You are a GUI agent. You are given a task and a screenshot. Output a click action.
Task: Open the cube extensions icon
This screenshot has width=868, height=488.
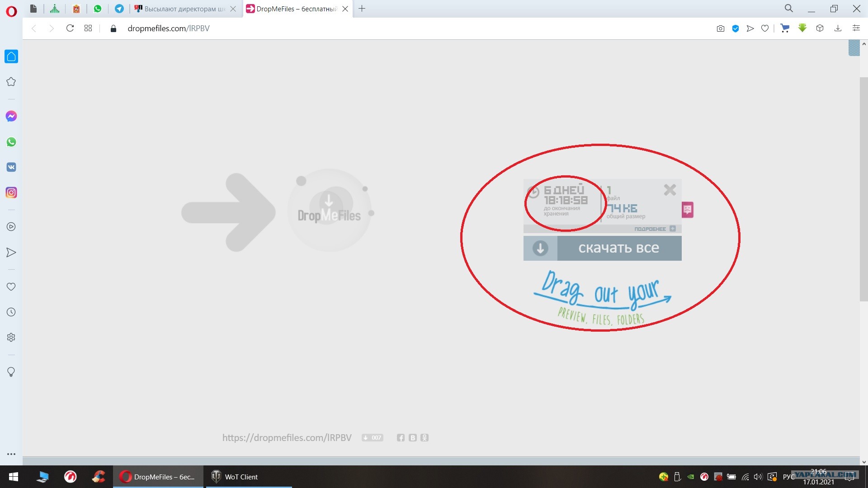click(x=820, y=28)
